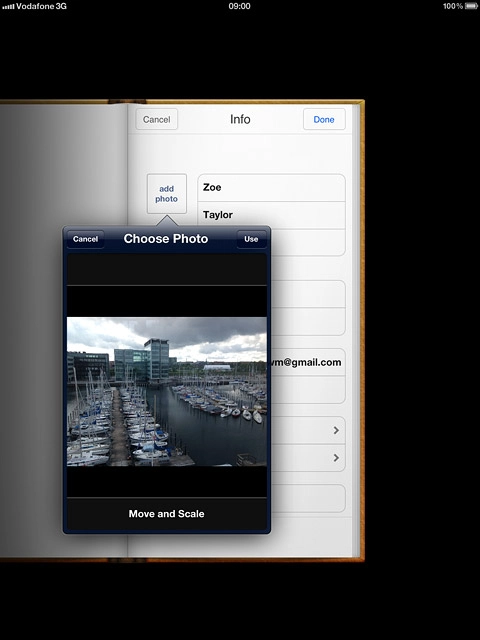Viewport: 480px width, 640px height.
Task: Tap the battery icon in the status bar
Action: coord(471,6)
